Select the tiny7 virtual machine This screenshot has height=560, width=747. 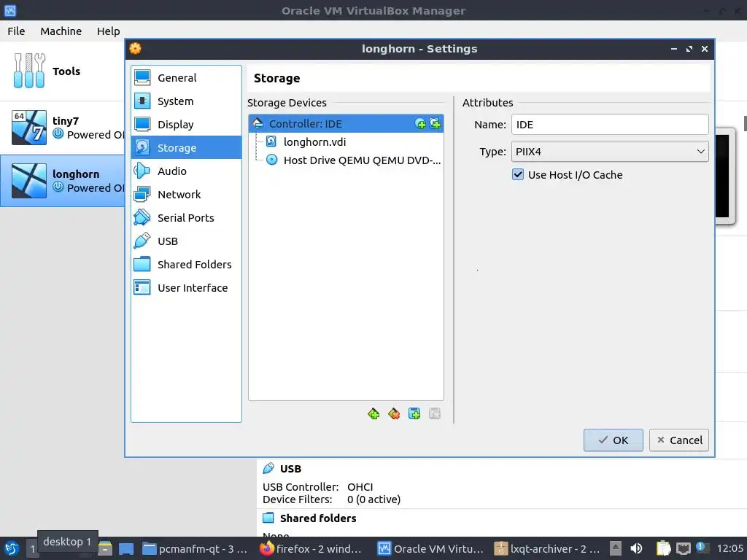tap(63, 128)
